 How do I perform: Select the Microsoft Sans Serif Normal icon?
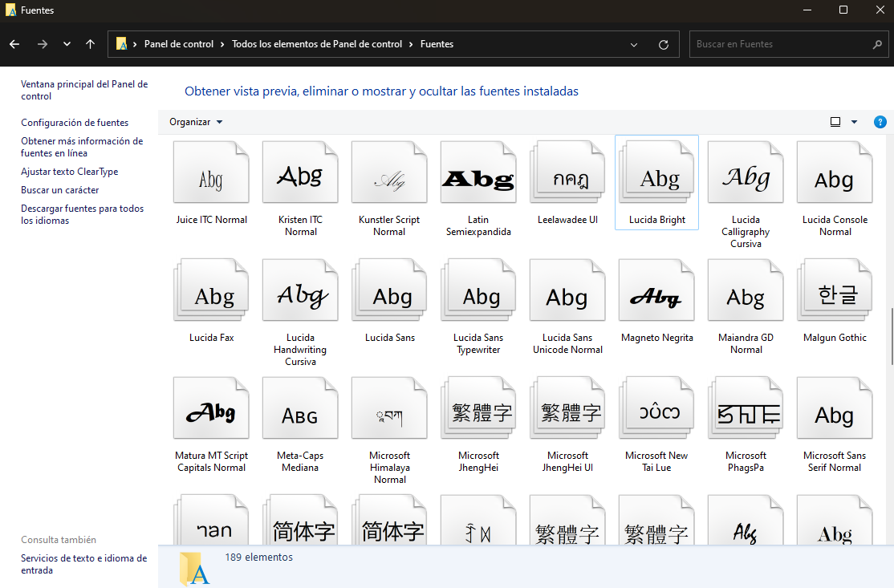tap(835, 408)
